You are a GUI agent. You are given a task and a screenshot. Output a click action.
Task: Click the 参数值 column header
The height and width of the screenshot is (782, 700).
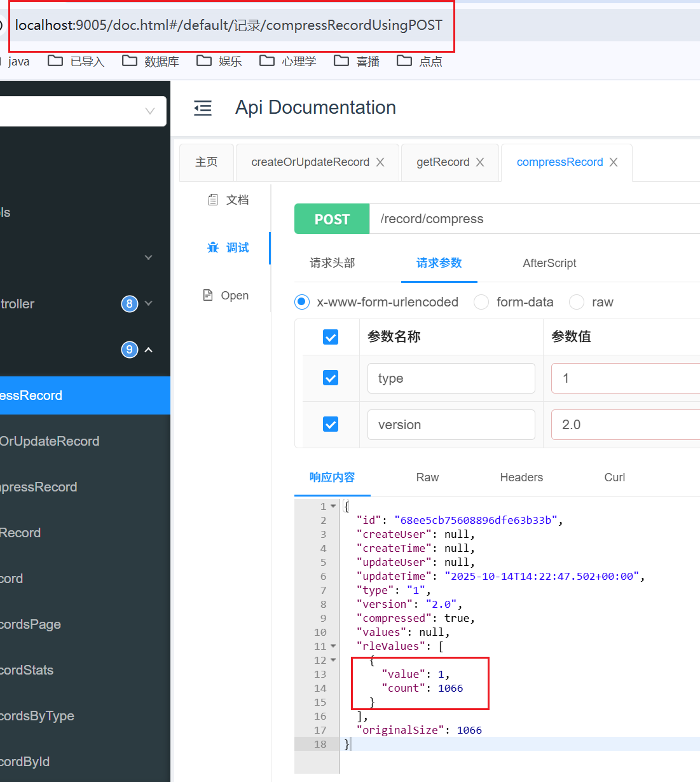point(571,337)
